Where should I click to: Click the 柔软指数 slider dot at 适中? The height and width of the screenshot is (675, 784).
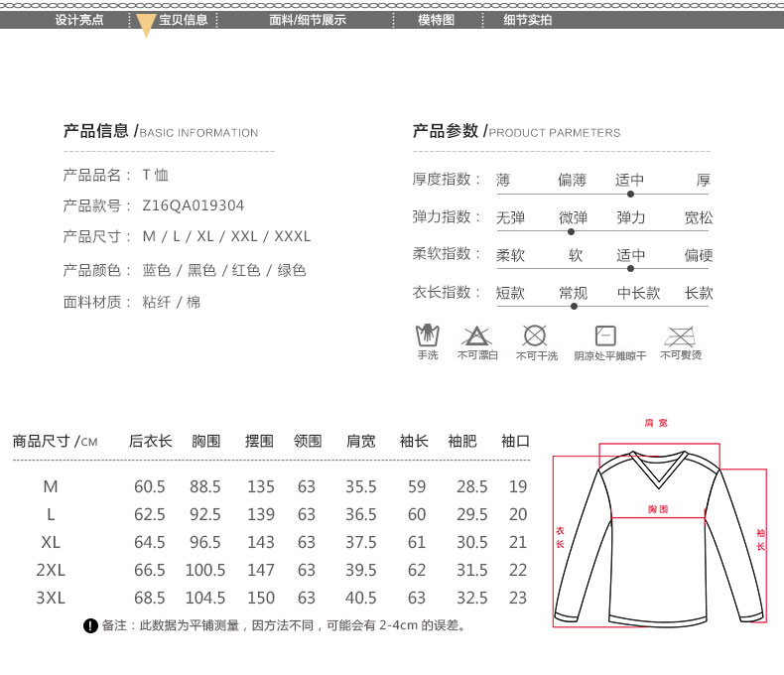point(630,268)
